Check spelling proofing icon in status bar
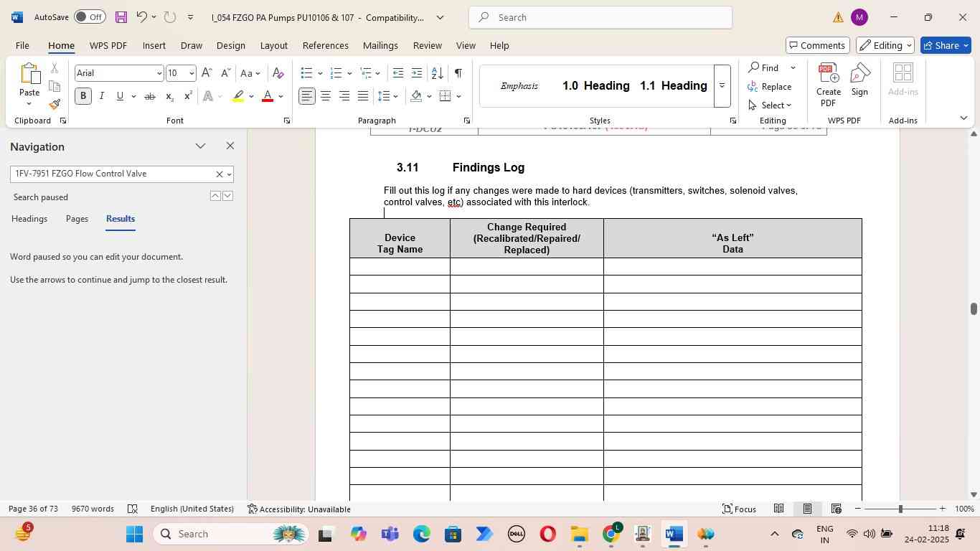The image size is (980, 551). tap(133, 509)
